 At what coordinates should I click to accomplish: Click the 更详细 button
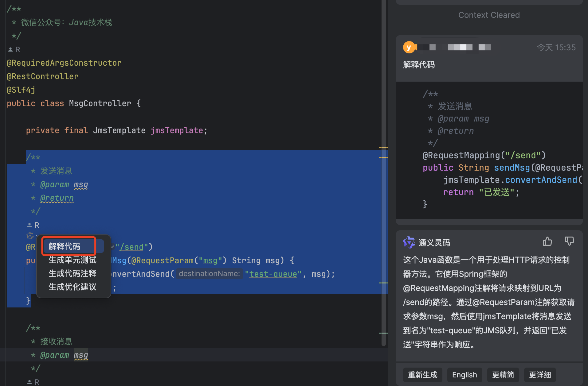pyautogui.click(x=540, y=375)
